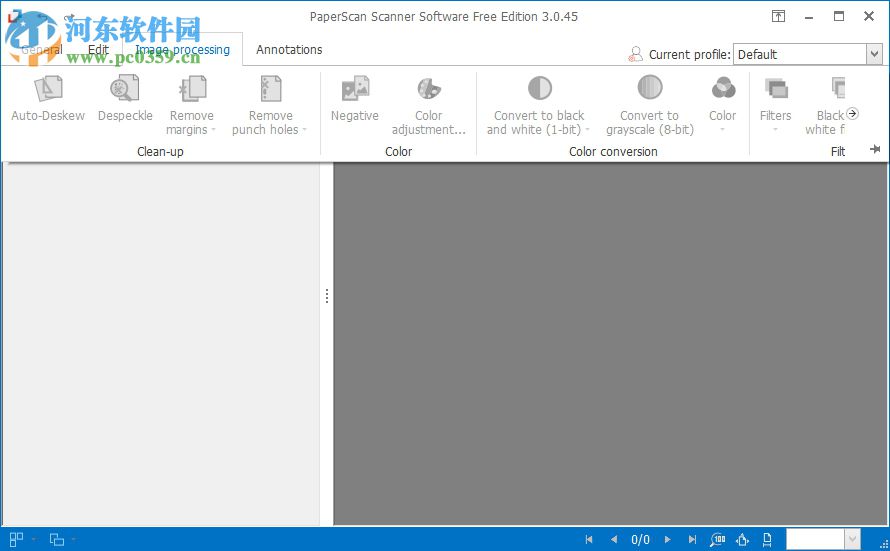This screenshot has width=890, height=551.
Task: Expand the Remove punch holes dropdown arrow
Action: click(304, 130)
